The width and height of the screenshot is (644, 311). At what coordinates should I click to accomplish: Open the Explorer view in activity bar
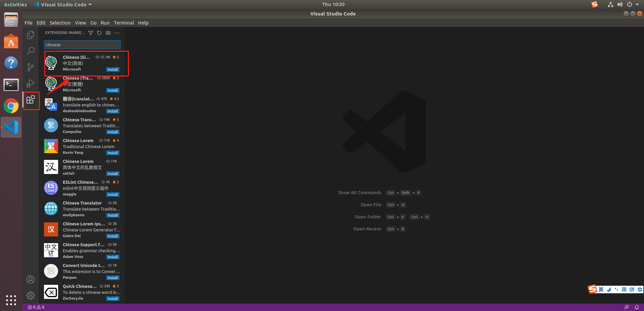(x=31, y=35)
